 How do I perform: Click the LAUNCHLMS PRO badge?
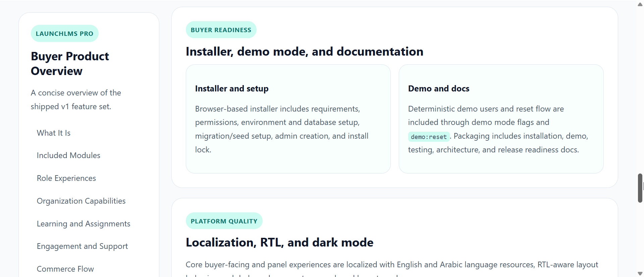pos(64,33)
